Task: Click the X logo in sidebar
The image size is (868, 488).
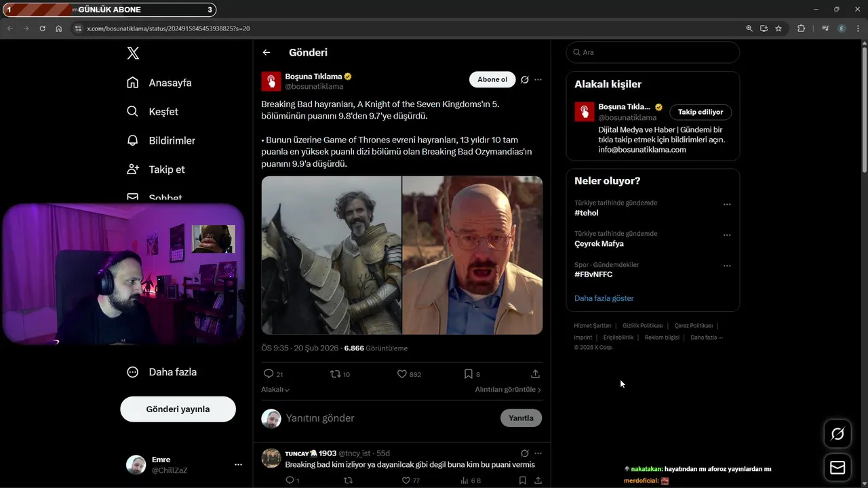Action: [133, 53]
